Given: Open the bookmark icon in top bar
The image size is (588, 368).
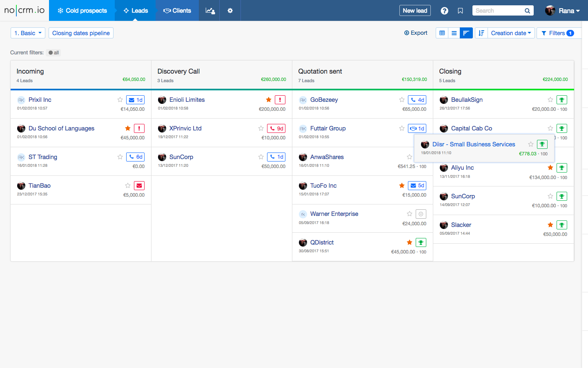Looking at the screenshot, I should click(x=461, y=11).
